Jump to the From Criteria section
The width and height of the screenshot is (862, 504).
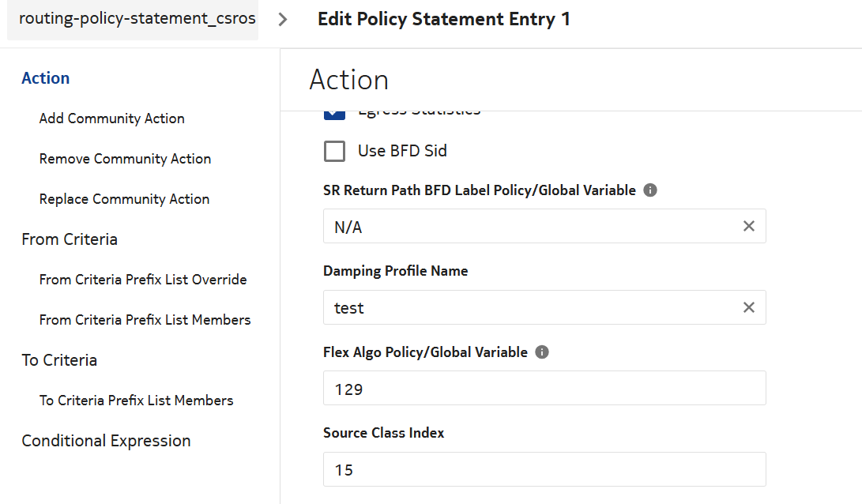pos(70,239)
